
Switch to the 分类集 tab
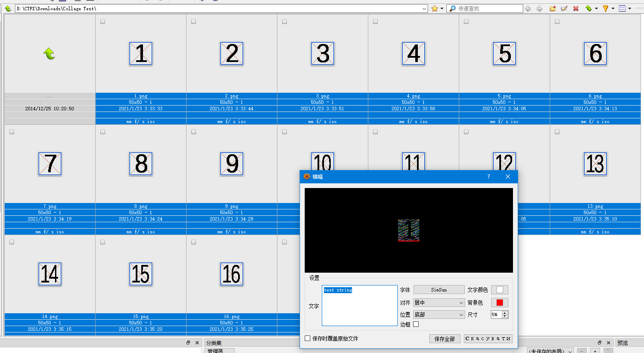(x=214, y=343)
